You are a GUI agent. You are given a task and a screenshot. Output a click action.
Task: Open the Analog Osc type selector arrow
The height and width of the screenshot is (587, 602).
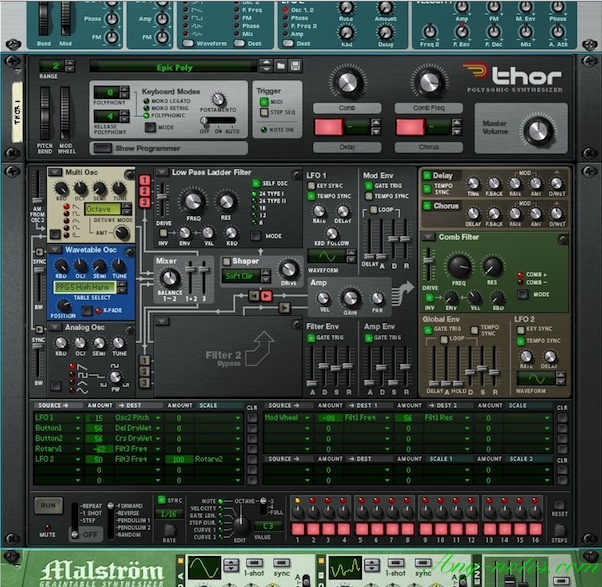click(55, 327)
